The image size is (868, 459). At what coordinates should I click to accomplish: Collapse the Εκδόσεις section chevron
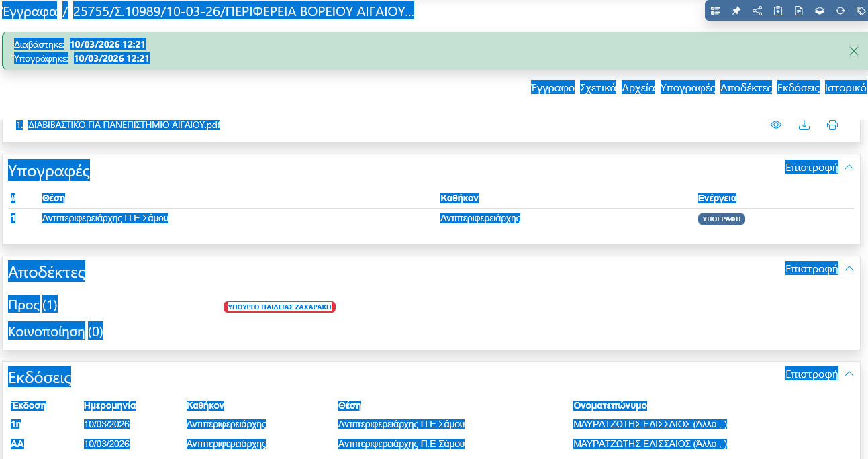pos(849,374)
